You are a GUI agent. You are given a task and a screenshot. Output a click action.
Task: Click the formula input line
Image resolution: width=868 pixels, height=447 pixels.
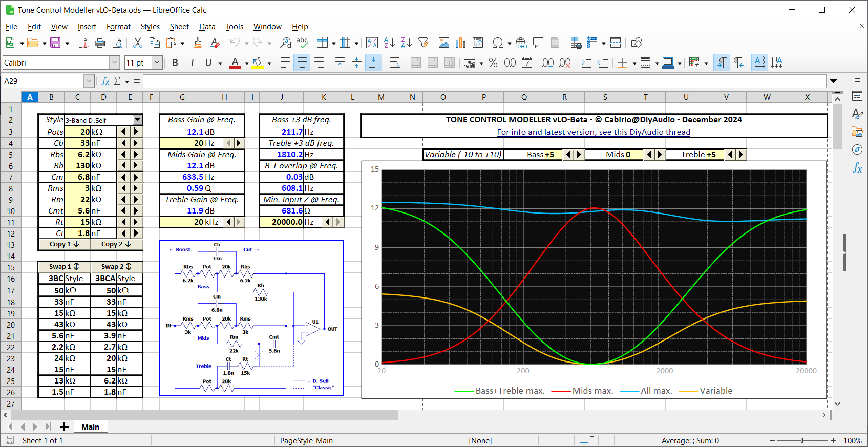tap(484, 81)
